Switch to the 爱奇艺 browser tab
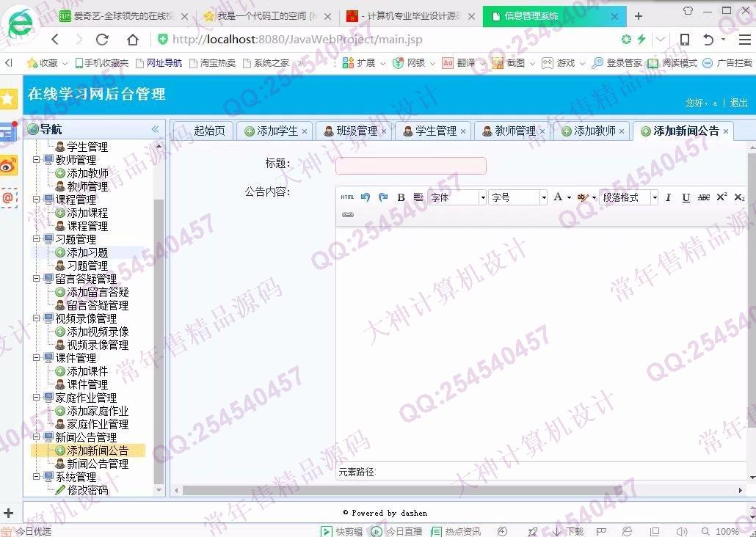Viewport: 756px width, 537px height. coord(123,16)
